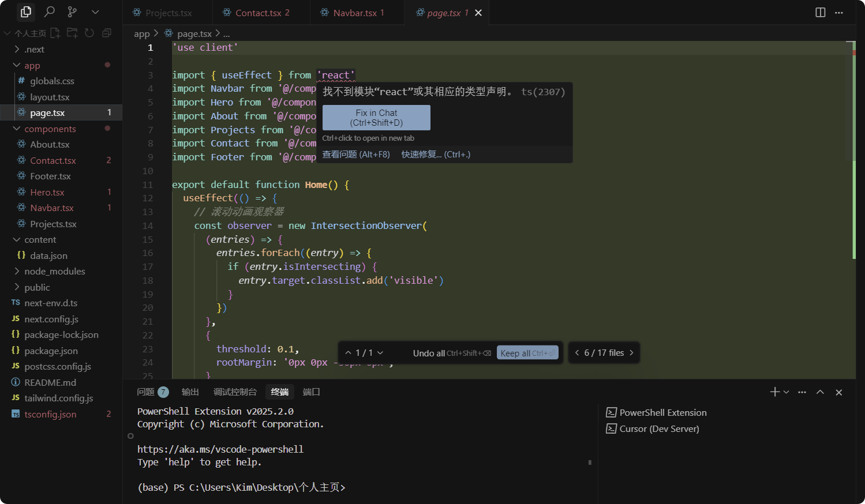This screenshot has width=865, height=504.
Task: Collapse the components folder
Action: 50,129
